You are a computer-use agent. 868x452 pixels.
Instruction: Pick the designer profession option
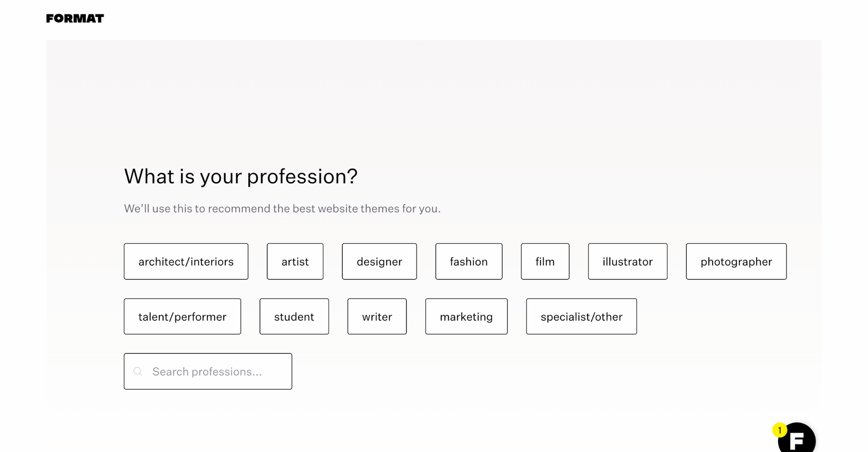coord(379,262)
